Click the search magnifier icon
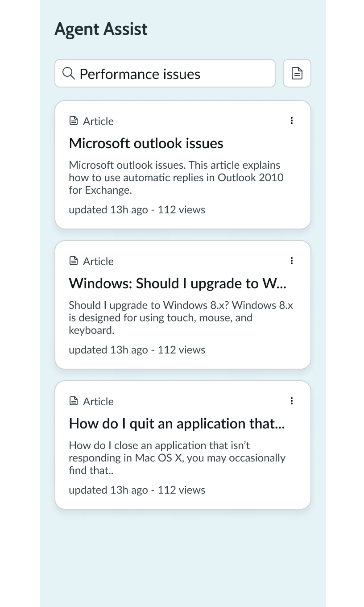Viewport: 364px width, 607px height. 68,73
